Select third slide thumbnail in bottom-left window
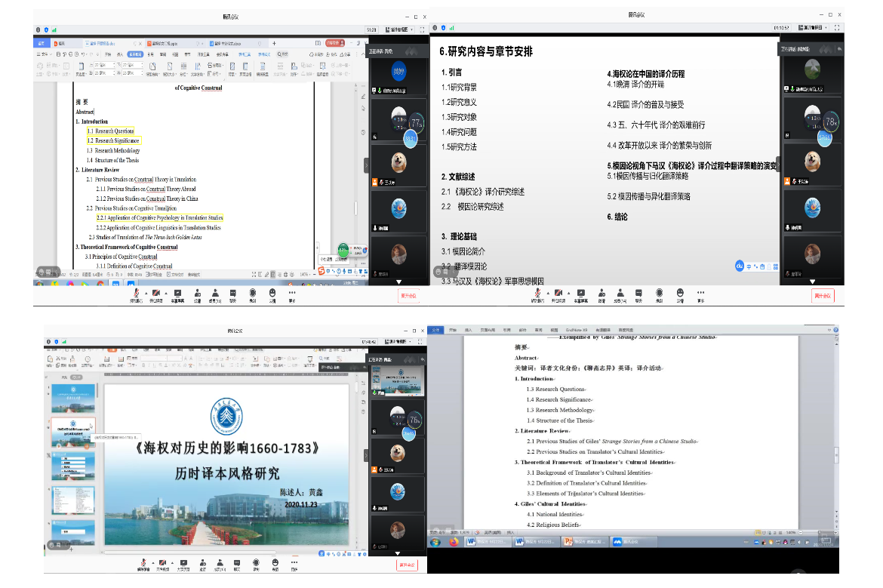 [73, 466]
